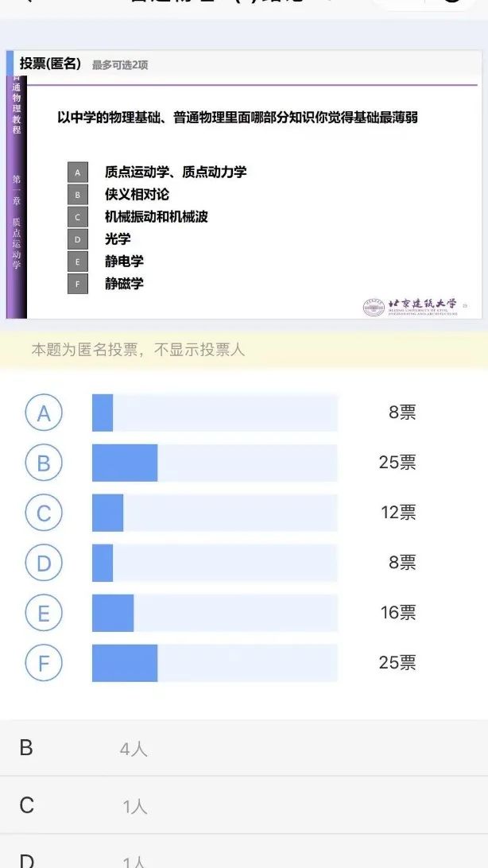
Task: Choose the circled option E
Action: [x=44, y=613]
